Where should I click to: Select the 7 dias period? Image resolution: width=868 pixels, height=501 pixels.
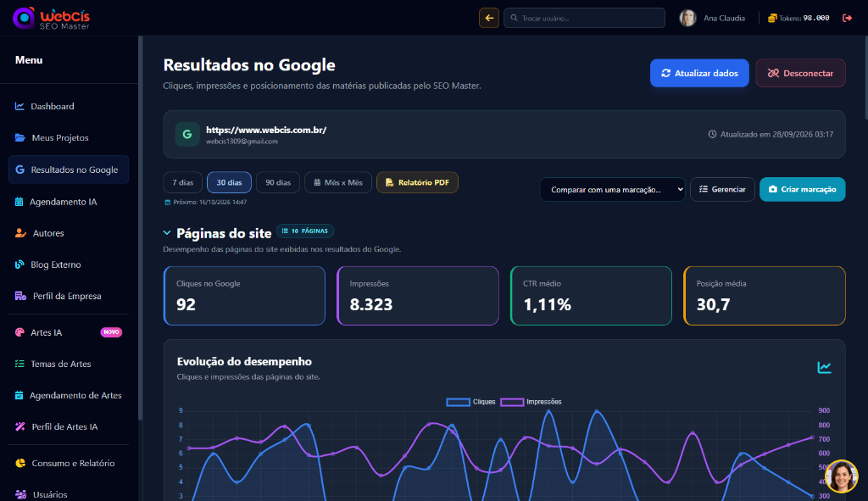coord(183,182)
